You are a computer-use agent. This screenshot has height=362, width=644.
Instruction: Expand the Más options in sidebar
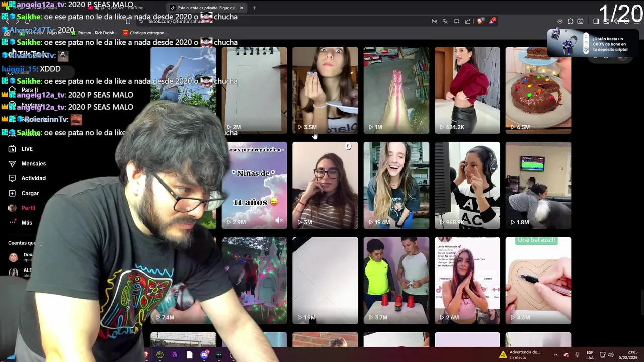tap(20, 222)
